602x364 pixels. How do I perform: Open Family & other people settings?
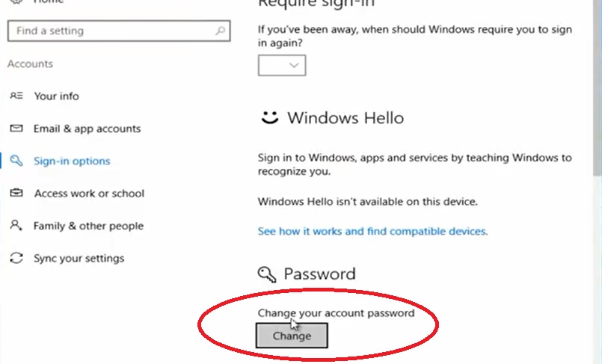point(88,226)
